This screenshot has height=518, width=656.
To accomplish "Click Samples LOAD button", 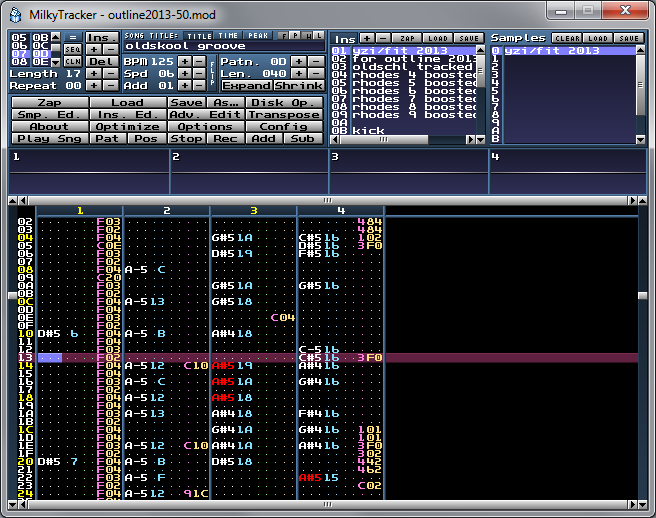I will tap(598, 38).
